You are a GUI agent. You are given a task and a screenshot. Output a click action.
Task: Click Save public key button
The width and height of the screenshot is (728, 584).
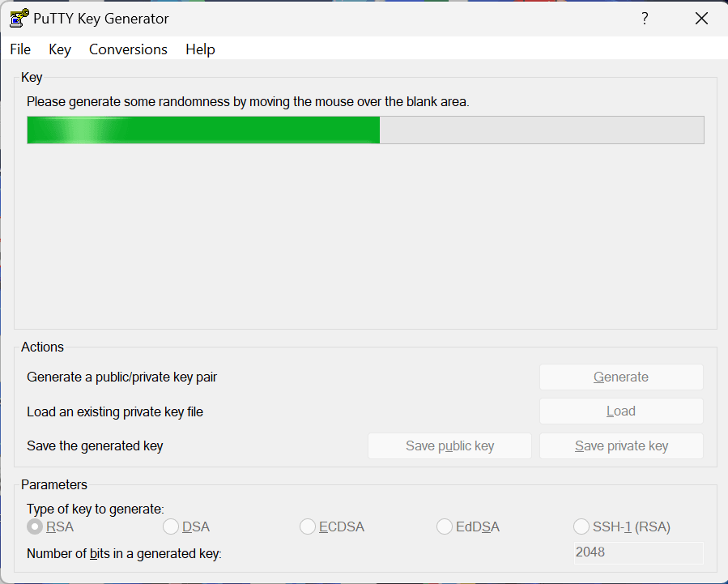coord(449,445)
